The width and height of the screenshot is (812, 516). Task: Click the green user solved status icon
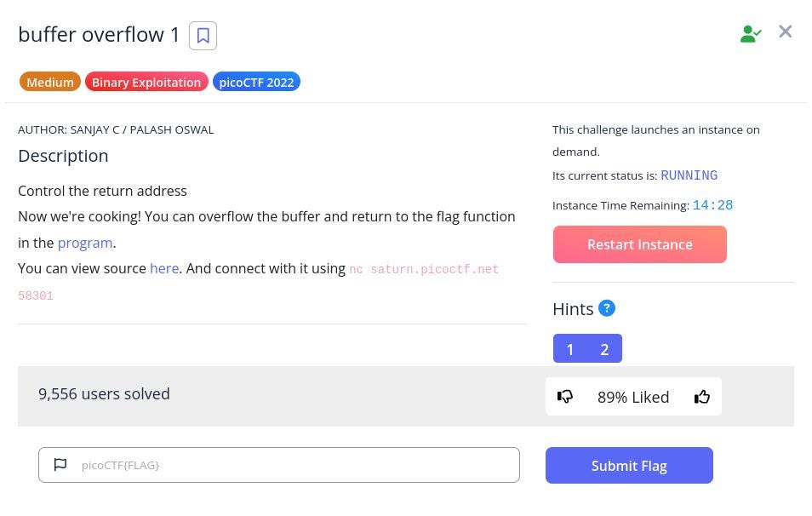(x=750, y=34)
